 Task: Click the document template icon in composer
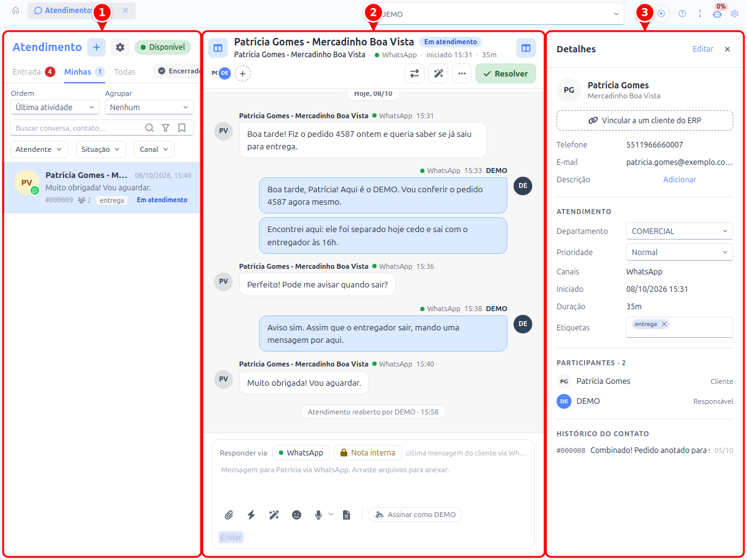[347, 515]
